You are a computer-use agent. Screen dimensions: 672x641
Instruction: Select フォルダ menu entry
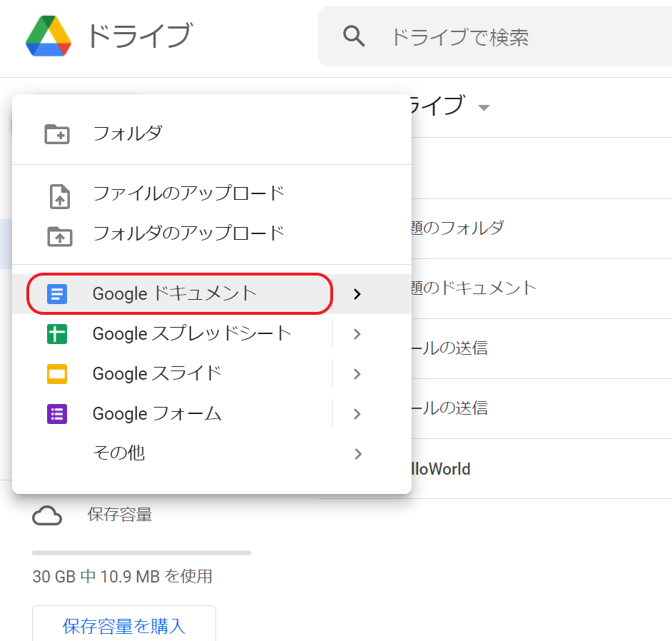tap(212, 133)
